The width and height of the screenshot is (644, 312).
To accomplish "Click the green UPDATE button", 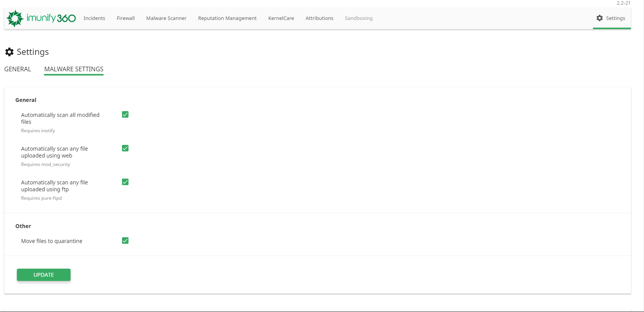I will click(44, 275).
